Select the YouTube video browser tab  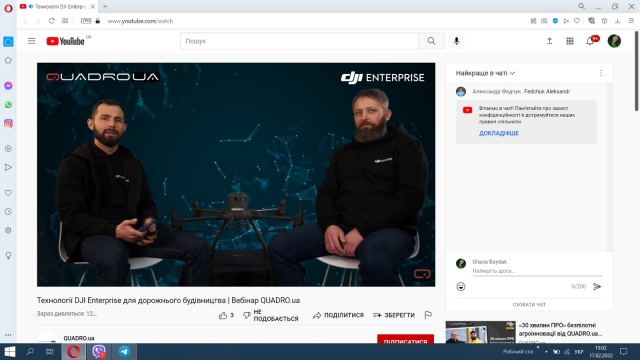[57, 7]
